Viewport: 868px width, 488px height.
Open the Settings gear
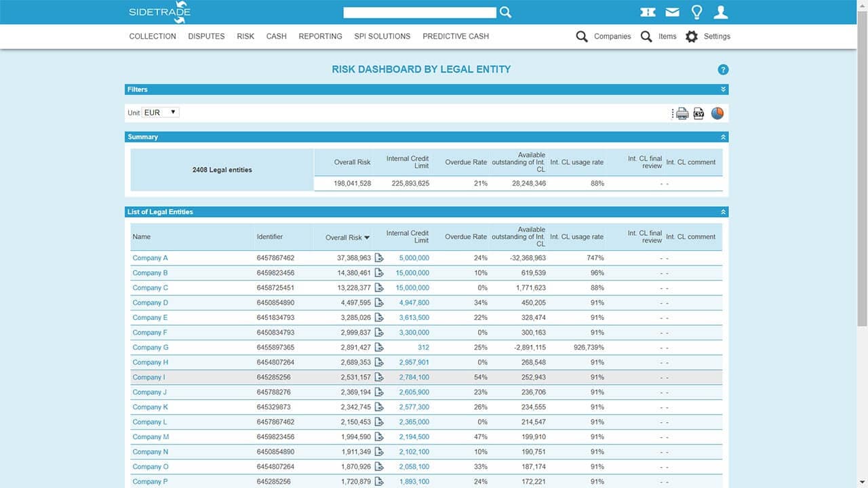[x=691, y=37]
